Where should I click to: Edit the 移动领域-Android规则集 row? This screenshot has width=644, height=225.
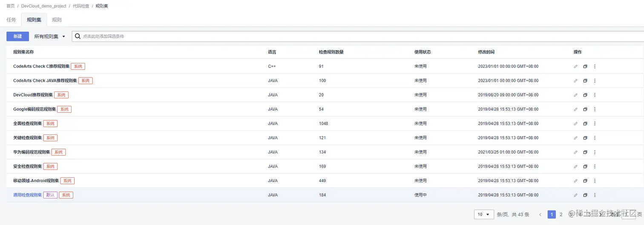(x=575, y=181)
